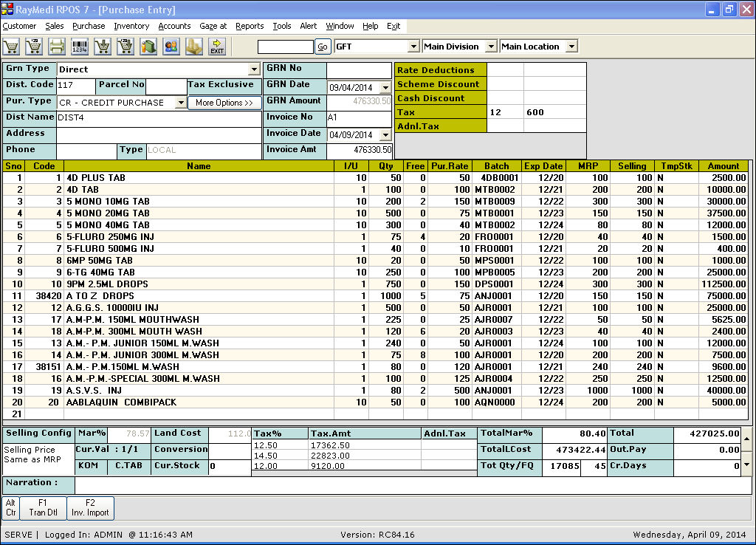Click the green book with person icon

148,47
